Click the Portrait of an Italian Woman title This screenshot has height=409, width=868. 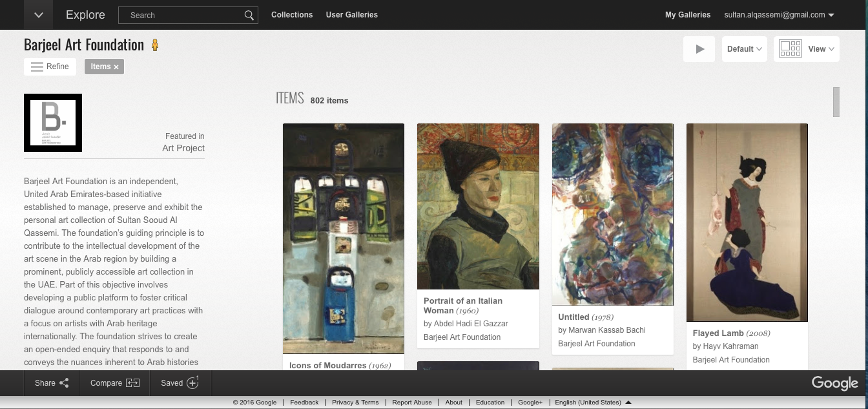pyautogui.click(x=463, y=306)
